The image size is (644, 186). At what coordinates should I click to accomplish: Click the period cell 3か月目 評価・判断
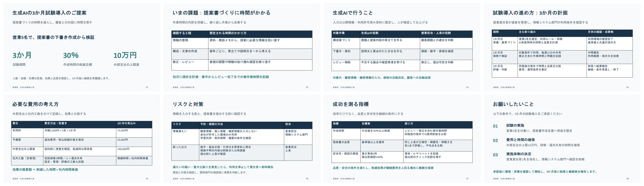[505, 70]
